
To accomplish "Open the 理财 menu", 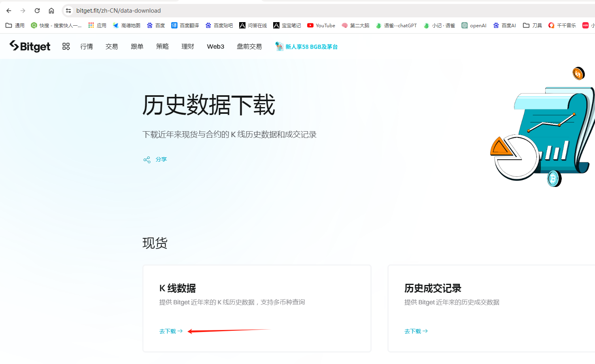I will [188, 46].
